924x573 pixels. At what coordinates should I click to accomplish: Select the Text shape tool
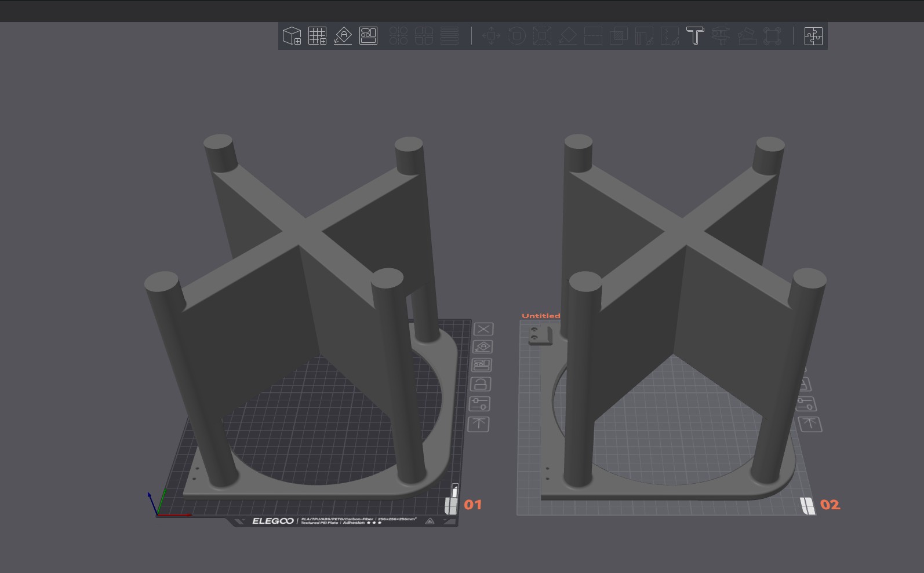coord(695,36)
